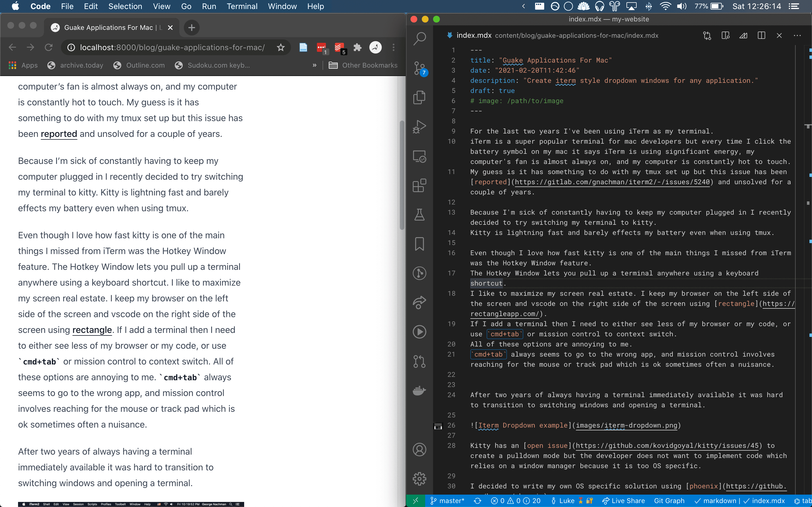Click the reported hyperlink in blog post
This screenshot has height=507, width=812.
click(x=59, y=133)
